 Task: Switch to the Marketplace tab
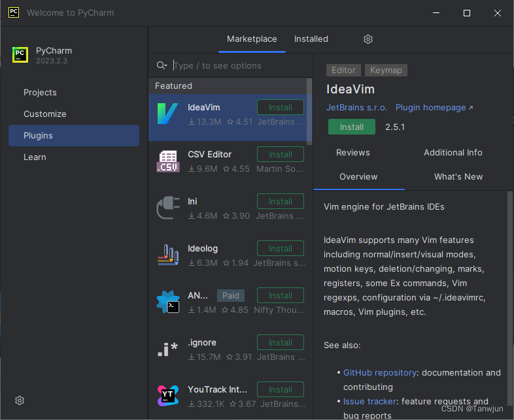pyautogui.click(x=252, y=39)
